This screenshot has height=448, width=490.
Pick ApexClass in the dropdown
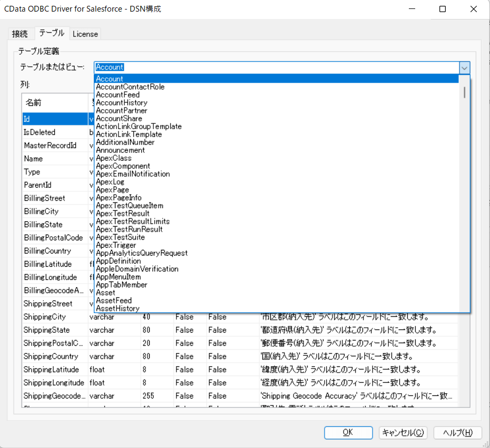277,158
